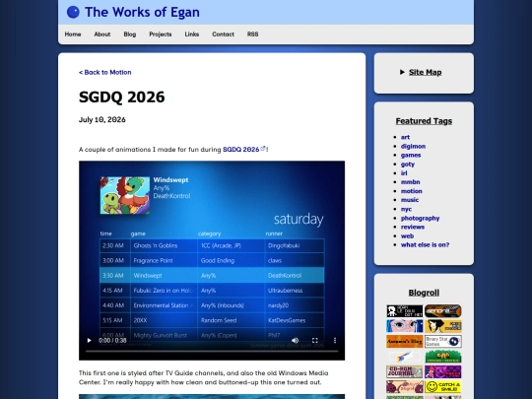The height and width of the screenshot is (399, 532).
Task: Click the Windswept game cover thumbnail
Action: point(125,195)
